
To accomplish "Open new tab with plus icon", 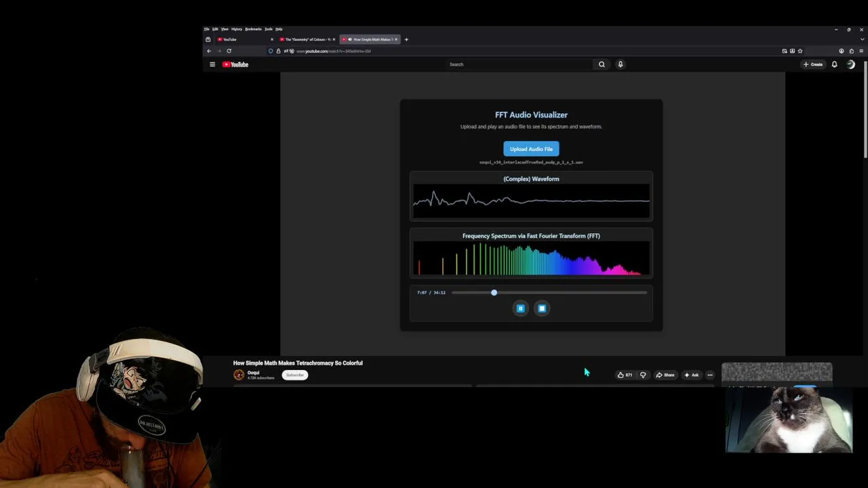I will 406,39.
